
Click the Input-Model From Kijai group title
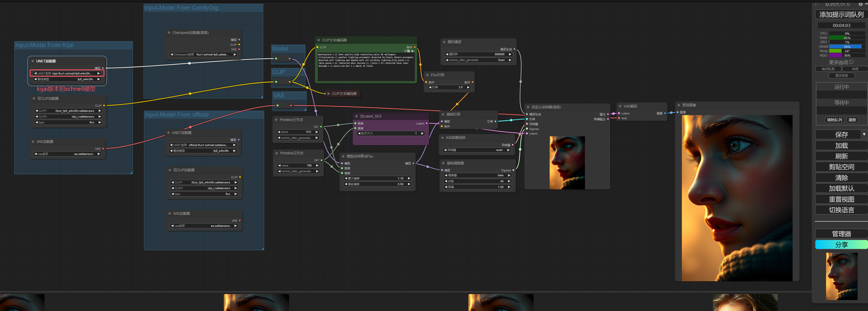(x=45, y=45)
